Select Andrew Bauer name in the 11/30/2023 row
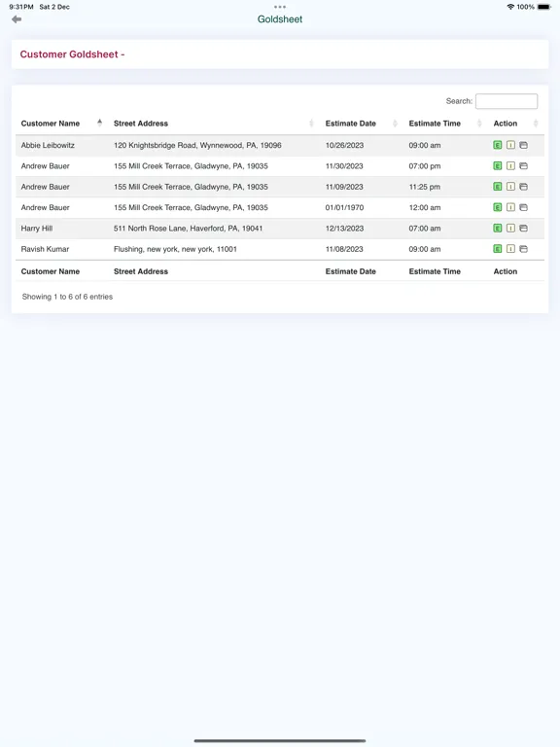 tap(46, 165)
